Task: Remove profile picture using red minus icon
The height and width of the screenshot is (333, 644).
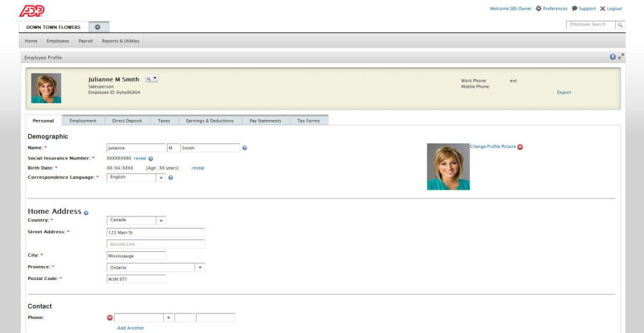Action: pos(521,147)
